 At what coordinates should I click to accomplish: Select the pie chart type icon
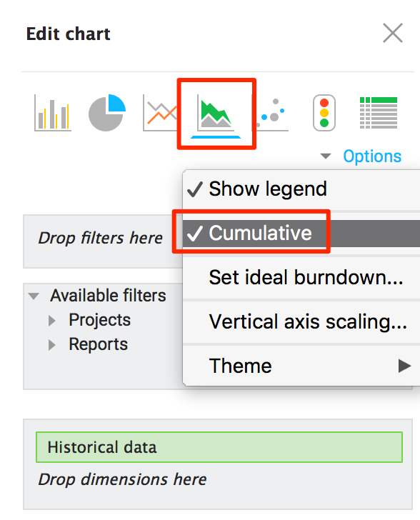[107, 113]
